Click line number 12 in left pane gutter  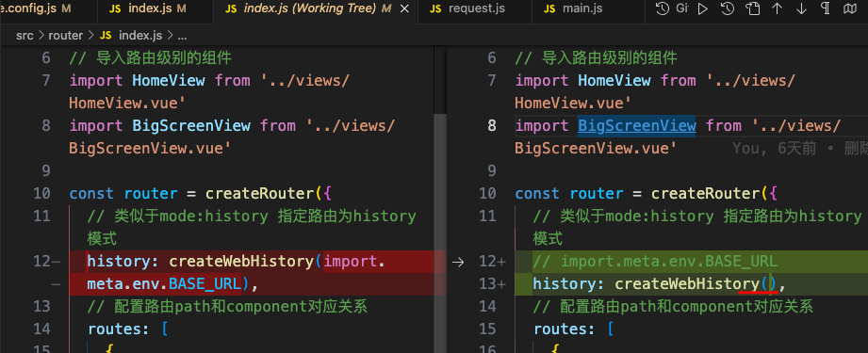pos(41,262)
